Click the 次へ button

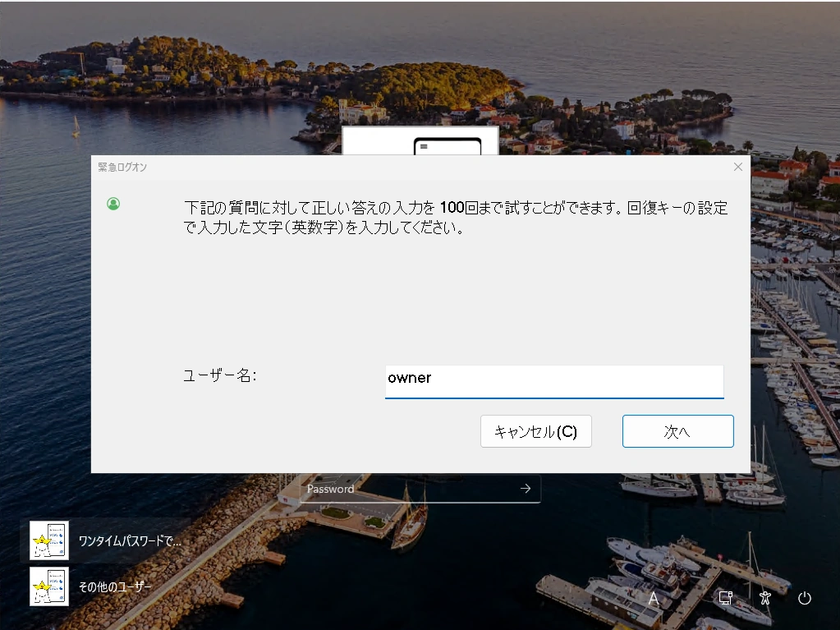[x=677, y=431]
